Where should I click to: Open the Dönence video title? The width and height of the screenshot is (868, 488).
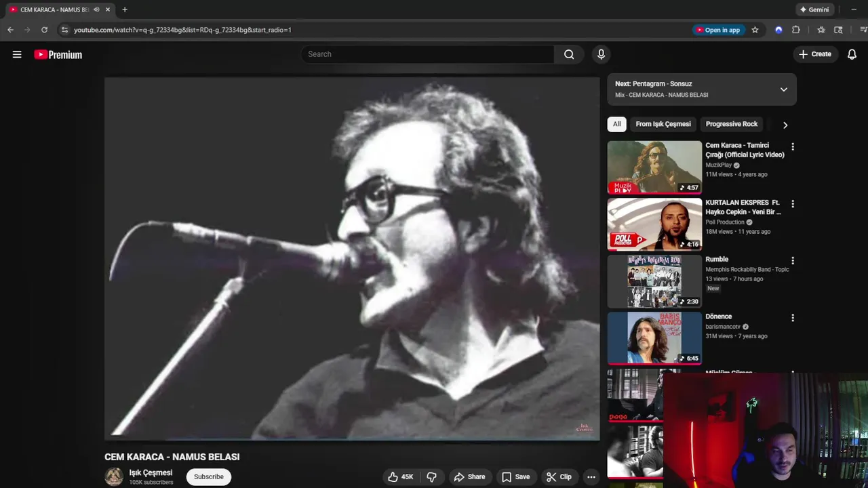pyautogui.click(x=718, y=316)
